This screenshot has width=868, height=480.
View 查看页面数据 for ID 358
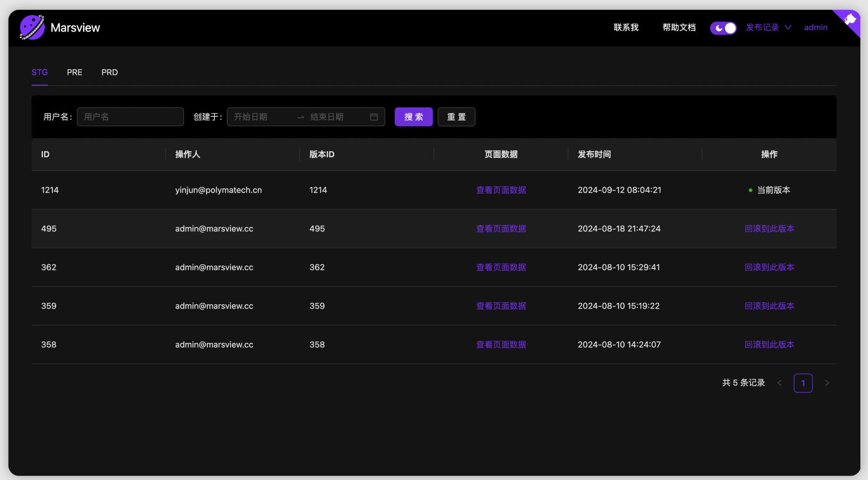[501, 344]
